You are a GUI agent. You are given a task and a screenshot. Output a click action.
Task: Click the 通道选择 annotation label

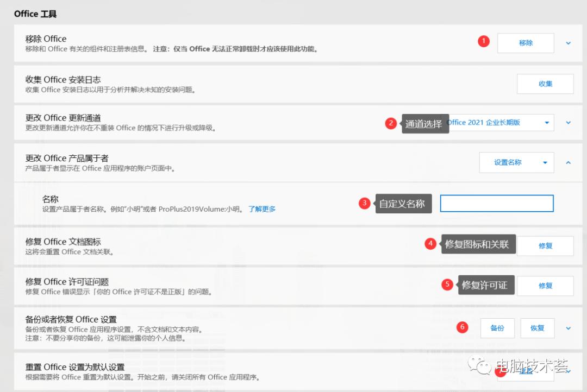click(x=425, y=124)
